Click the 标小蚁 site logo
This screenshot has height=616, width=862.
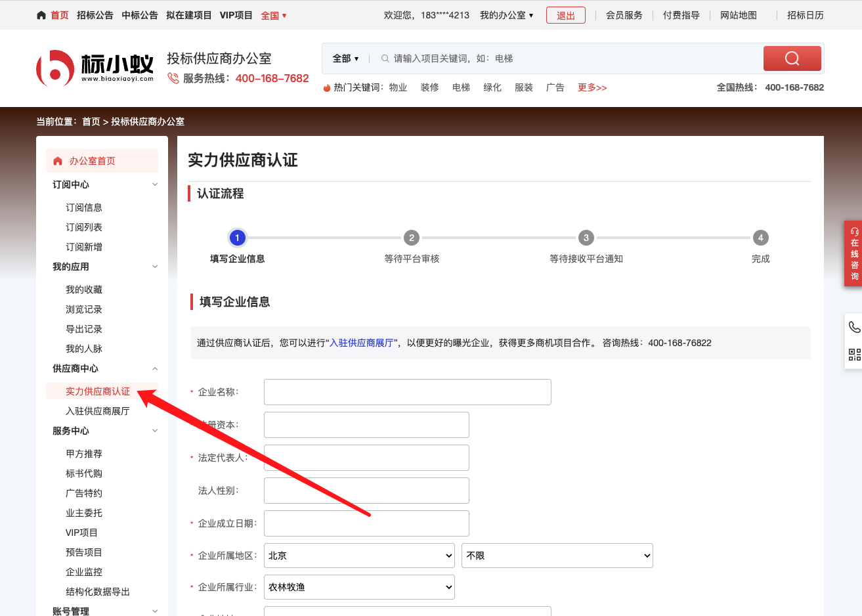point(95,68)
